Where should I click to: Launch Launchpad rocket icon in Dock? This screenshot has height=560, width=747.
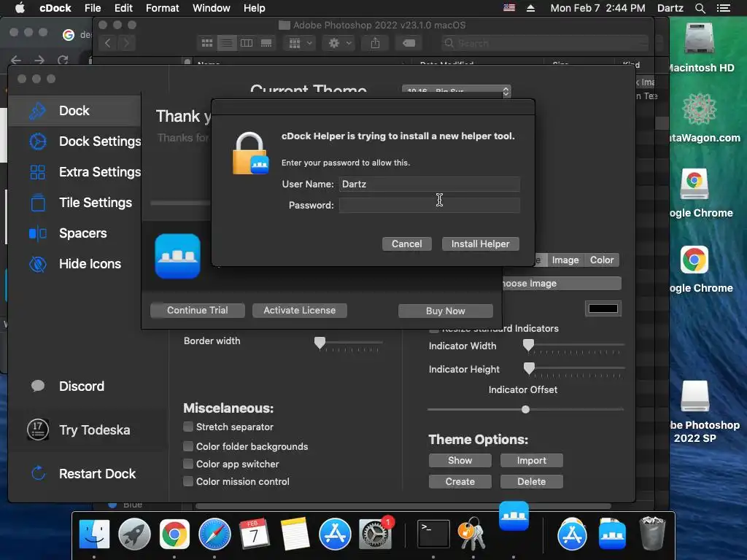coord(134,534)
